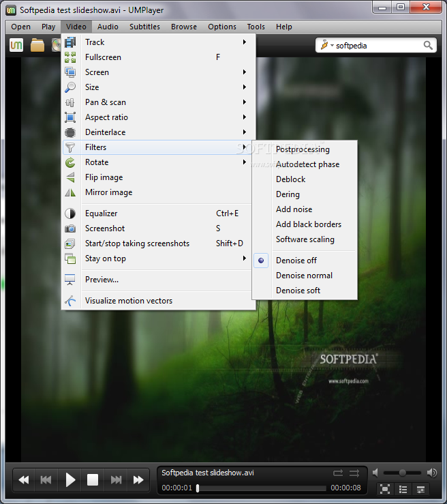The height and width of the screenshot is (504, 447).
Task: Click the Visualize motion vectors icon
Action: pos(70,301)
